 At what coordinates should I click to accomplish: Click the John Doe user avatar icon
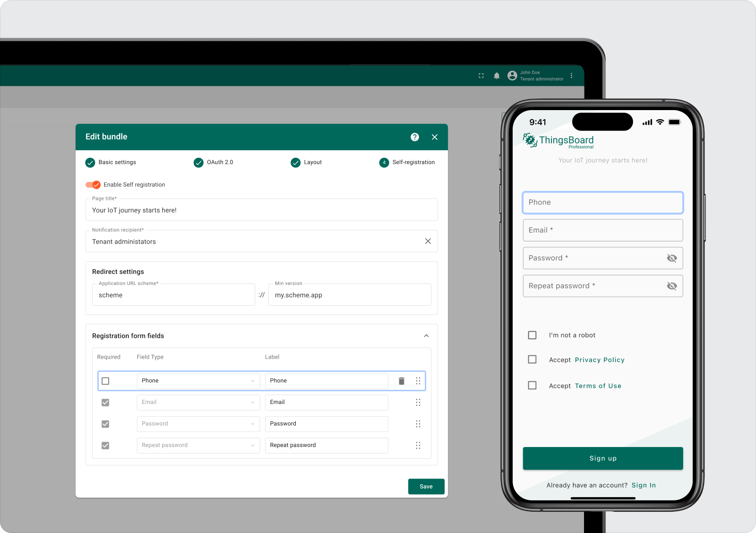click(512, 76)
